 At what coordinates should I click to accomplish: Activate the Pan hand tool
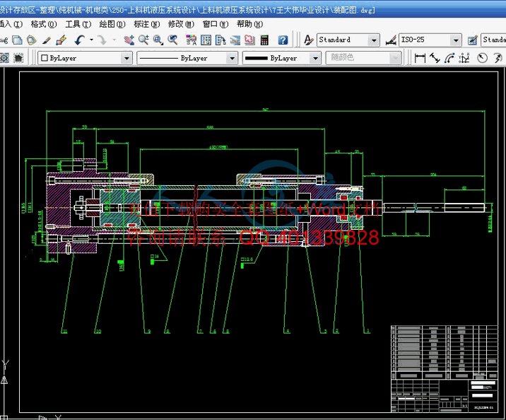point(129,40)
